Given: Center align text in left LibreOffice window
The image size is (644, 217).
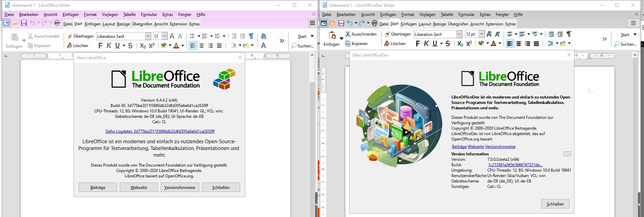Looking at the screenshot, I should (x=202, y=46).
